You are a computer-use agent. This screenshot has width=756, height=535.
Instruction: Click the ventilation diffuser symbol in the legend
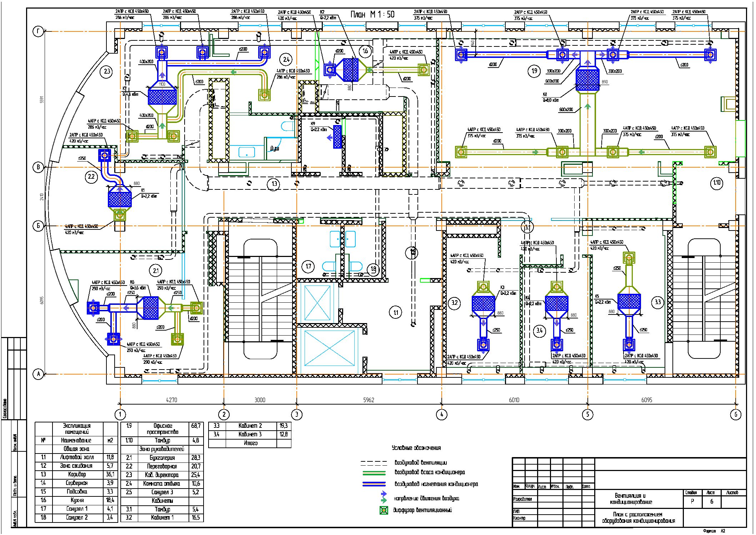(x=384, y=510)
